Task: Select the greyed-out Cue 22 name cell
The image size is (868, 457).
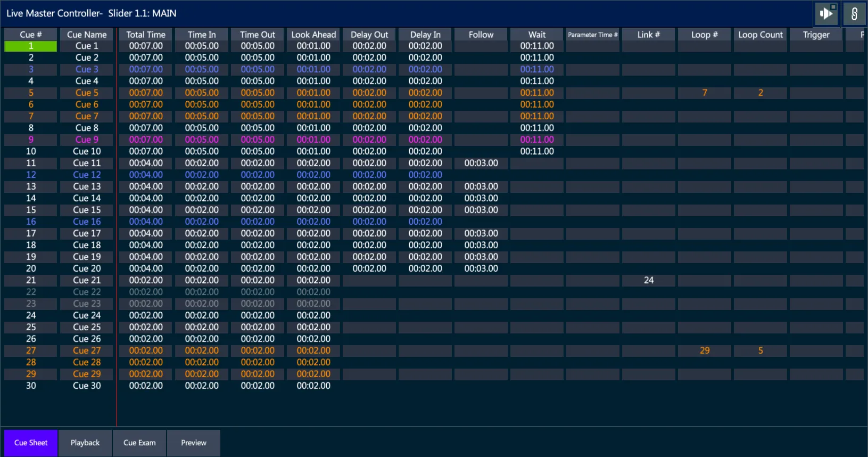Action: (87, 292)
